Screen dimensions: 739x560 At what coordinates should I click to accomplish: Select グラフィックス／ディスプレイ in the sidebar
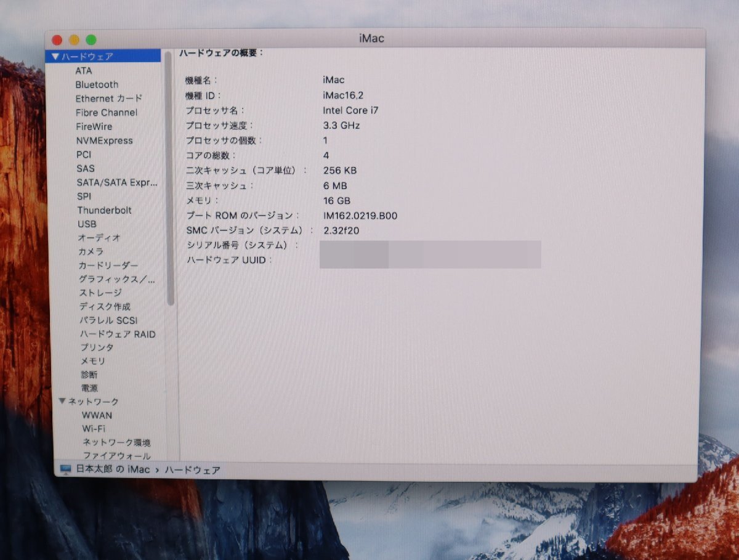pyautogui.click(x=117, y=279)
